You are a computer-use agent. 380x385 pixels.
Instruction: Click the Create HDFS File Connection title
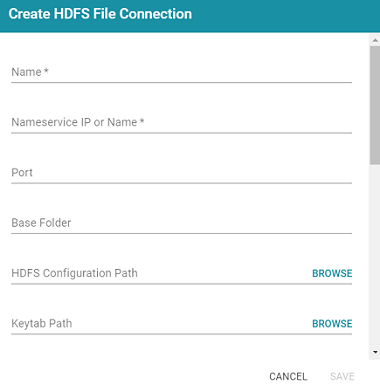(x=100, y=14)
